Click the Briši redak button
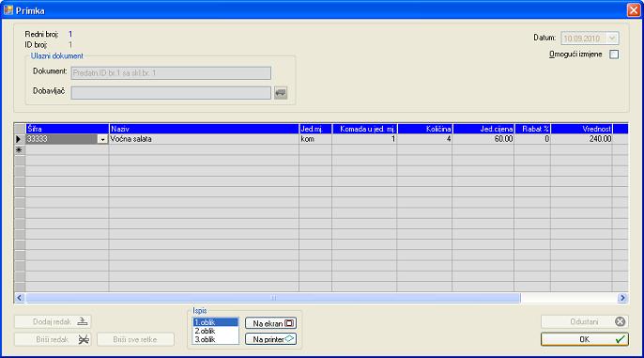The height and width of the screenshot is (358, 644). (53, 339)
